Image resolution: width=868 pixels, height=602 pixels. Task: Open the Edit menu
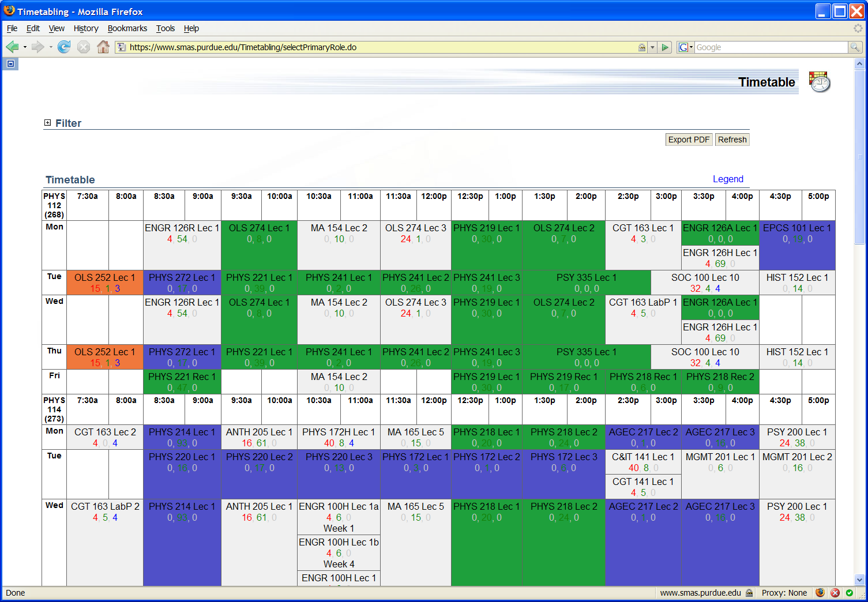pyautogui.click(x=33, y=28)
